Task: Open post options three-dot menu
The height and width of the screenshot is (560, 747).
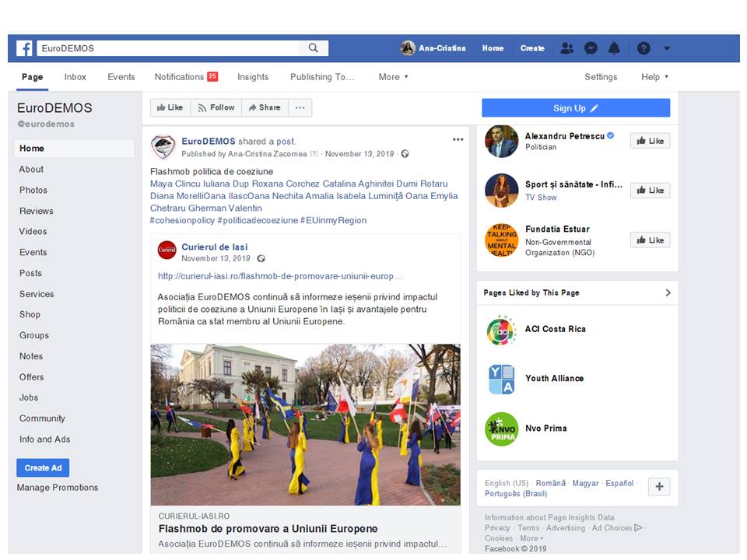Action: 458,139
